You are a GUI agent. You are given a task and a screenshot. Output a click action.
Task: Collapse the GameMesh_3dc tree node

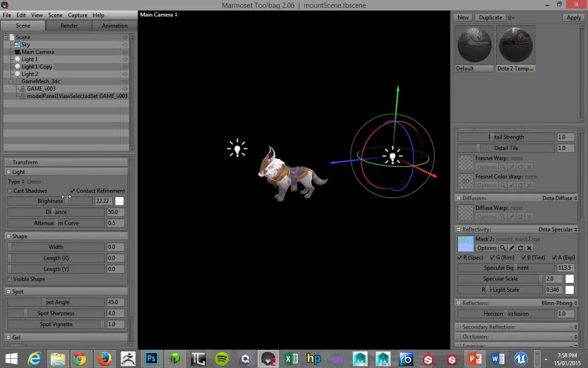click(11, 81)
